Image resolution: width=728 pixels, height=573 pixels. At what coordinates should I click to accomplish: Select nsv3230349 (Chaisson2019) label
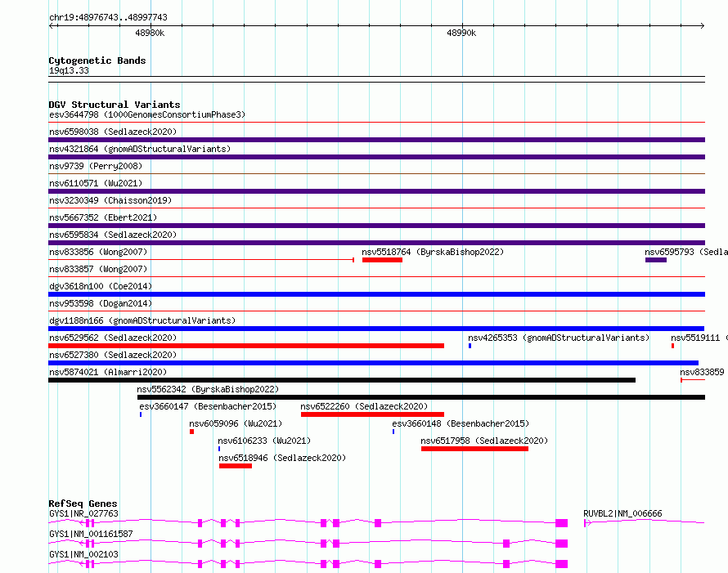(110, 200)
